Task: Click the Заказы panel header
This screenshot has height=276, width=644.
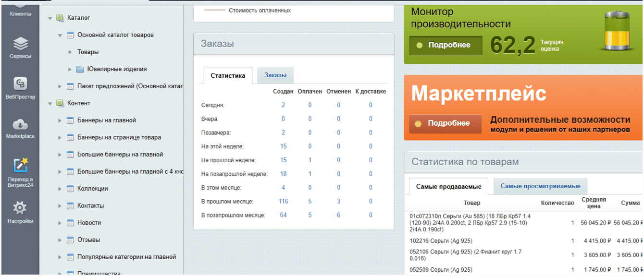Action: (x=294, y=44)
